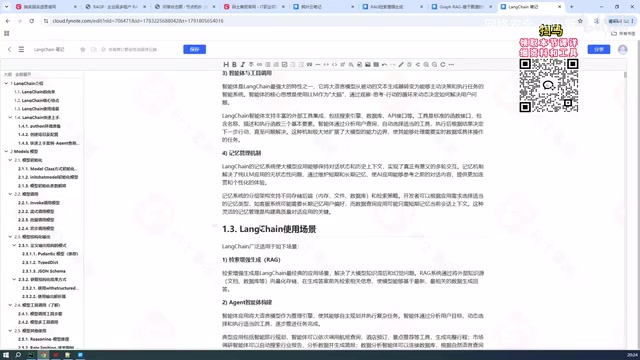Click the blue save button
The width and height of the screenshot is (640, 360).
coord(194,49)
